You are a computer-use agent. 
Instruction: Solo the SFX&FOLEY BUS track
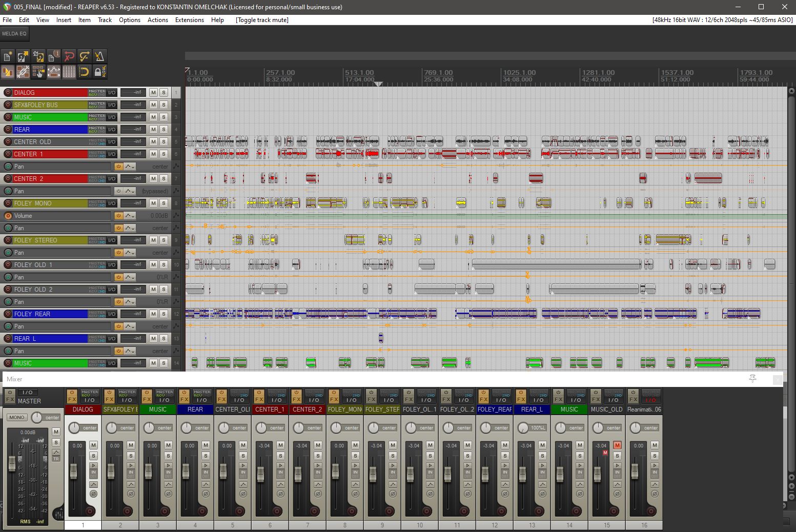pos(164,105)
